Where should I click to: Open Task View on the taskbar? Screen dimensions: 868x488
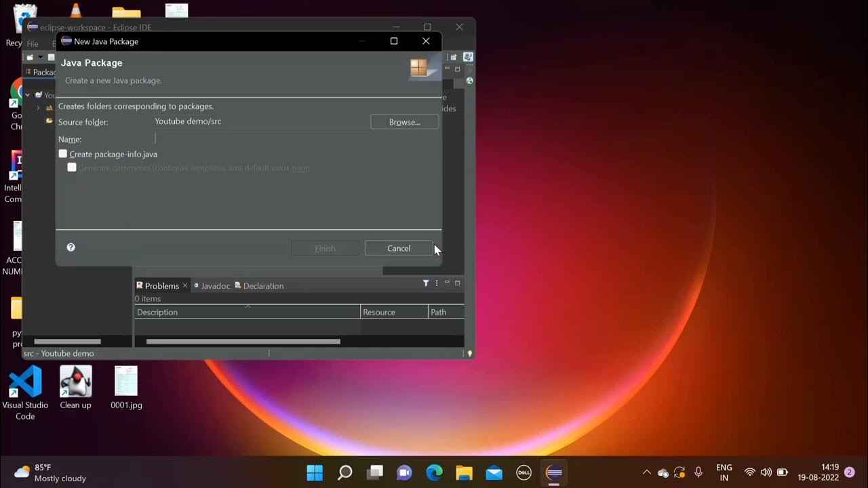tap(375, 472)
